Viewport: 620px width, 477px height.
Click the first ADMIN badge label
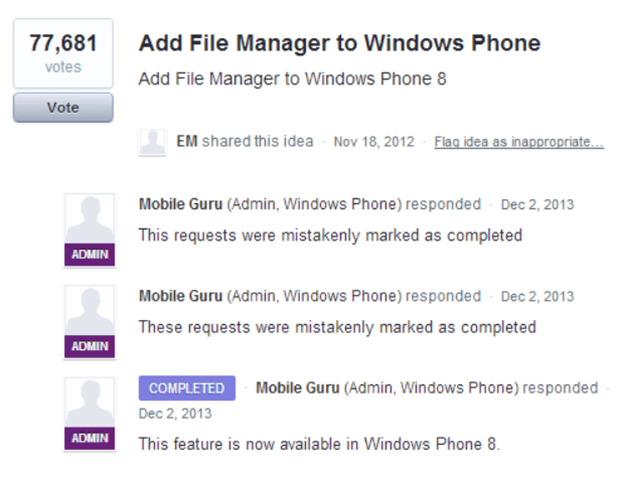click(90, 254)
